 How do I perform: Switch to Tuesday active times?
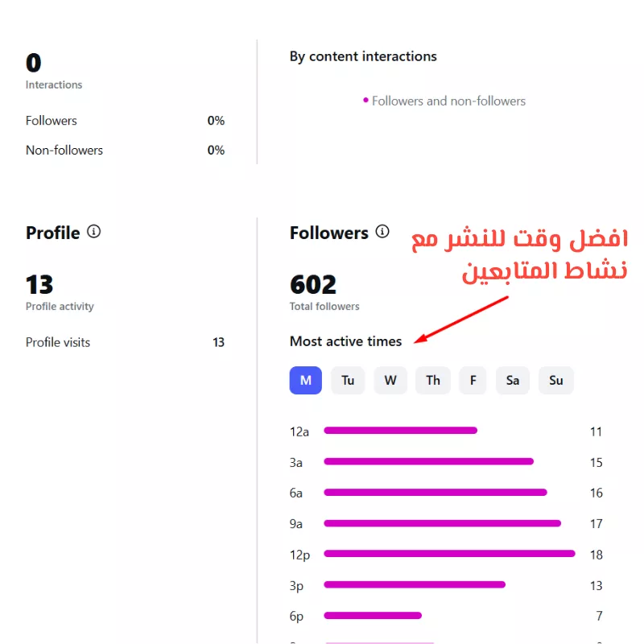[x=348, y=380]
